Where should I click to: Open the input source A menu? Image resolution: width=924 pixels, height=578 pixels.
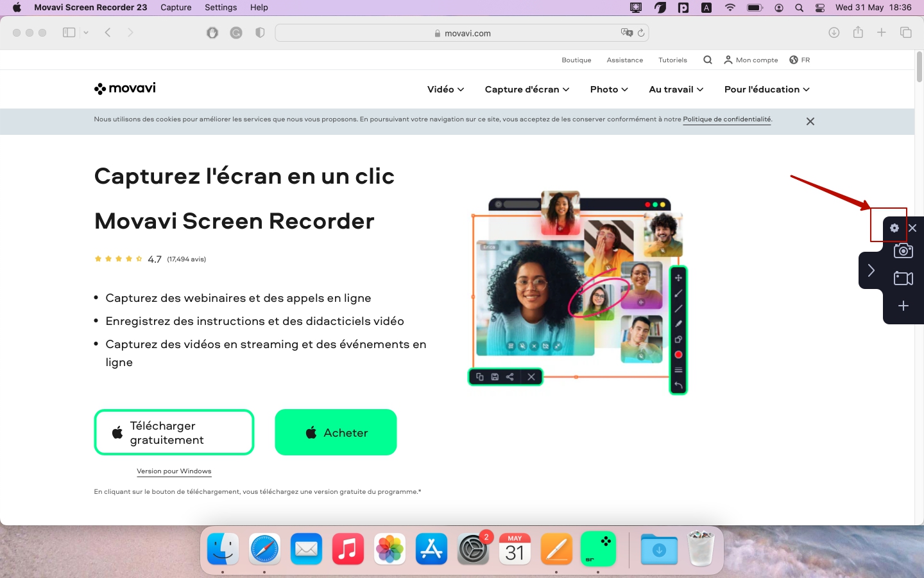click(706, 8)
